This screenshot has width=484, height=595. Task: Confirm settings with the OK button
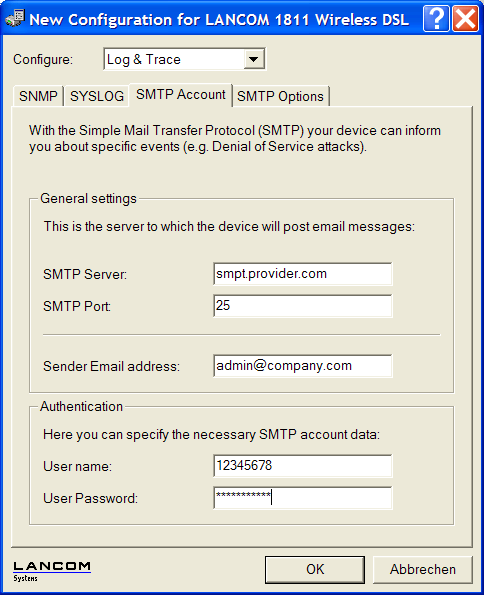point(315,570)
